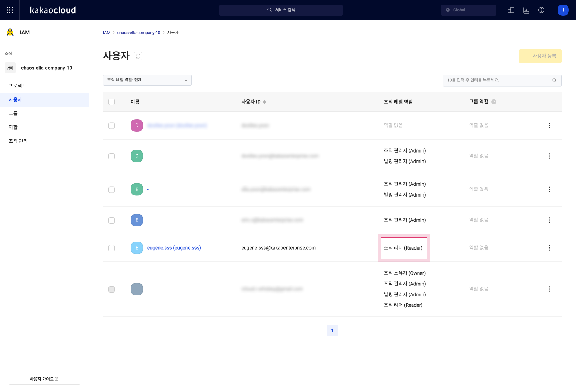Image resolution: width=576 pixels, height=392 pixels.
Task: Open 조직 레벨 역할 filter dropdown
Action: [x=147, y=80]
